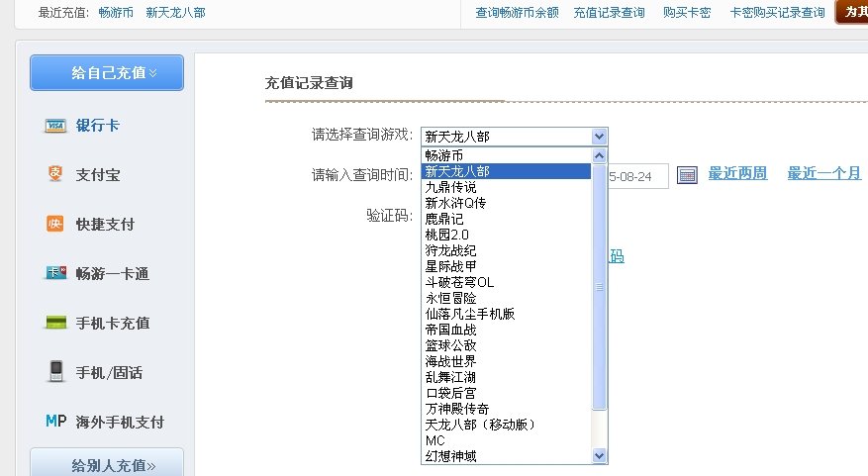Click recent recharge 畅游币 link
Image resolution: width=868 pixels, height=476 pixels.
pos(116,12)
